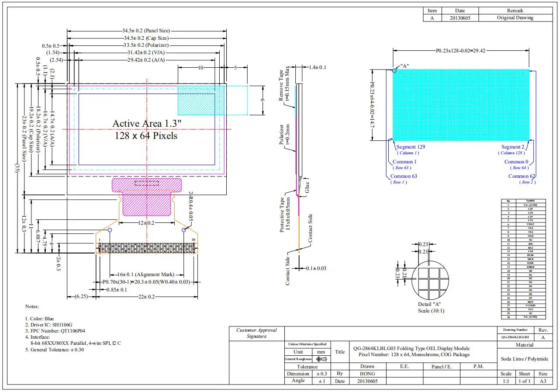The width and height of the screenshot is (560, 392).
Task: Click the small circle marker labeled "A"
Action: point(394,70)
